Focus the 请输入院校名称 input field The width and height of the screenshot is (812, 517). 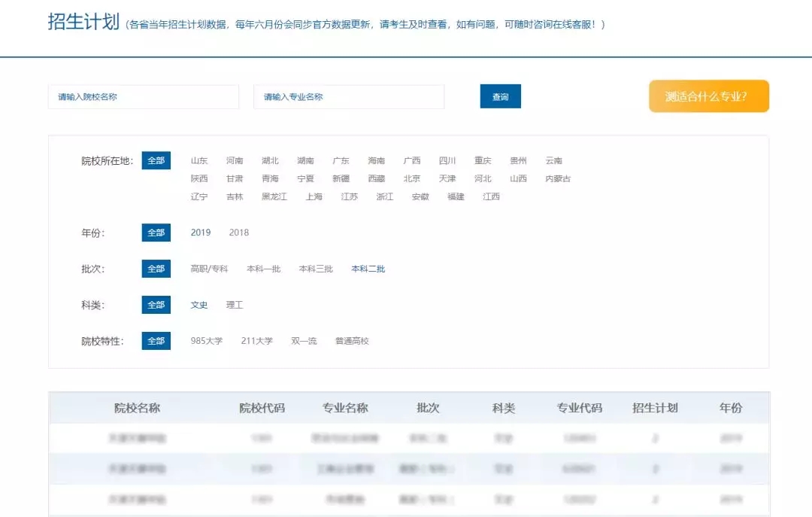pos(143,97)
